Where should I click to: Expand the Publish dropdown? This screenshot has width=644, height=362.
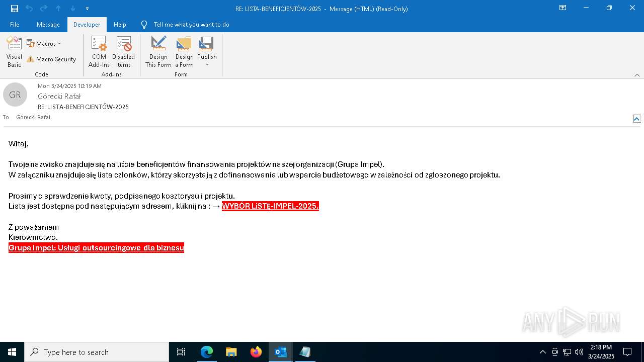(207, 52)
